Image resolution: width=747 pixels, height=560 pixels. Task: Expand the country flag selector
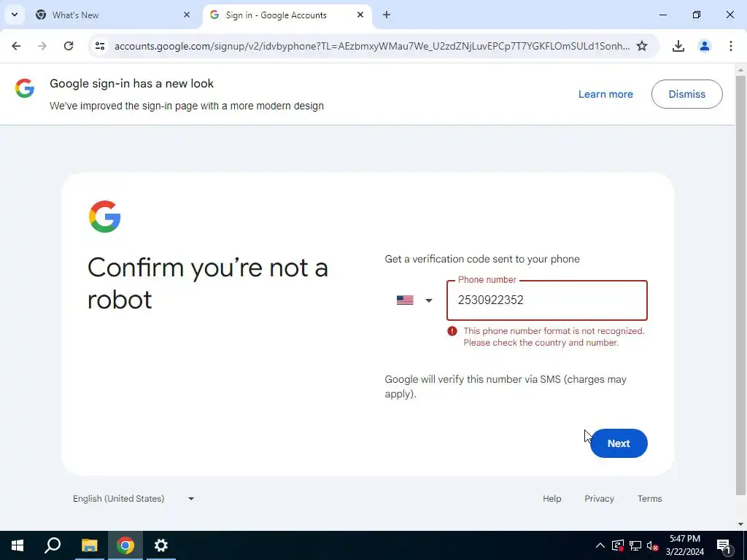414,300
